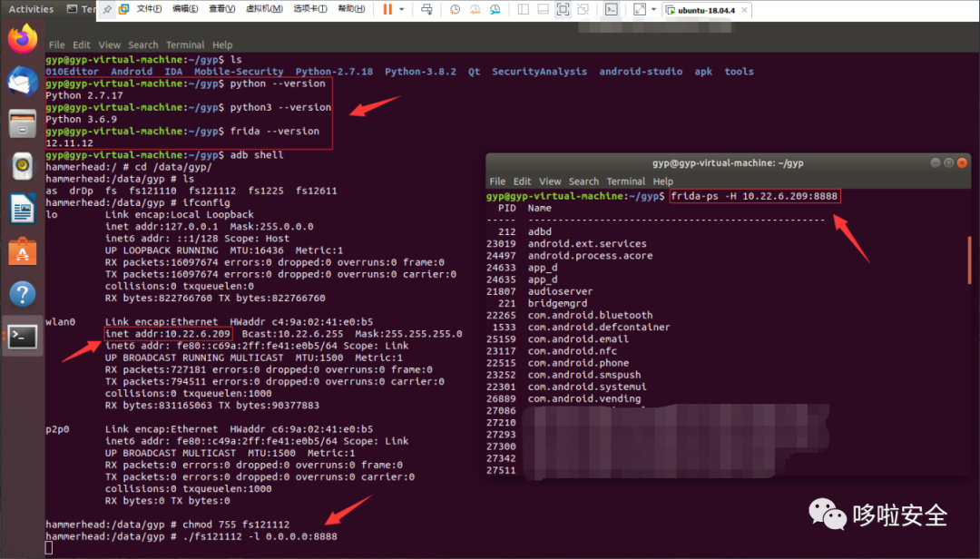
Task: Open the snapshot manager
Action: [495, 9]
